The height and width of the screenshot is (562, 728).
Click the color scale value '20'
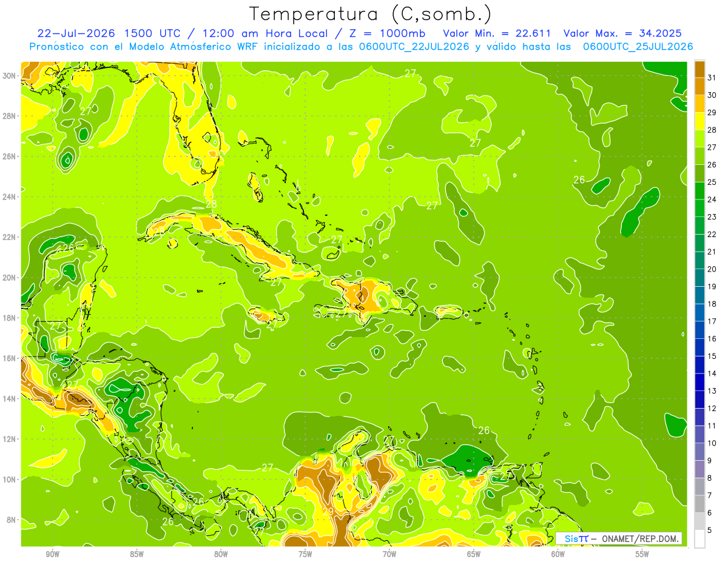click(712, 269)
